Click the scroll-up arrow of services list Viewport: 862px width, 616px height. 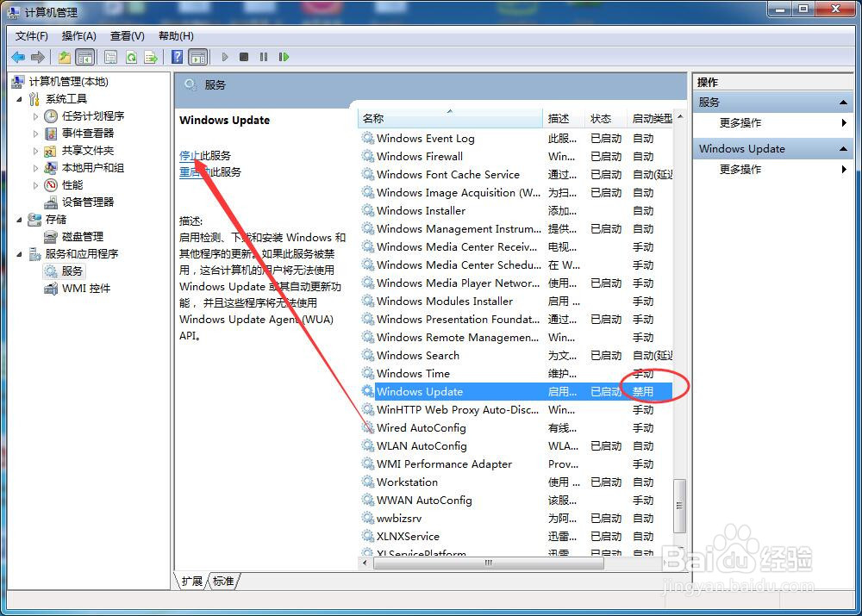pyautogui.click(x=680, y=116)
